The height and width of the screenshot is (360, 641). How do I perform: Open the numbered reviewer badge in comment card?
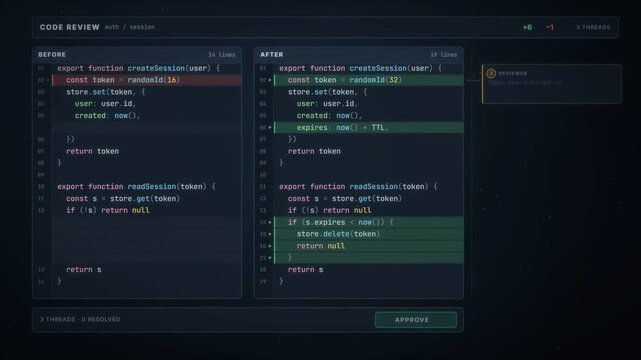(491, 74)
